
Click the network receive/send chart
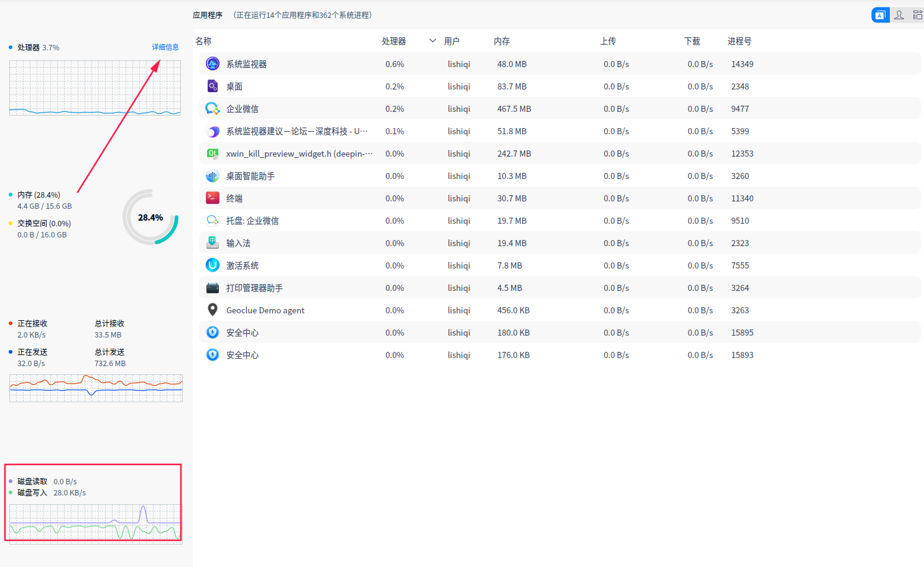coord(96,388)
